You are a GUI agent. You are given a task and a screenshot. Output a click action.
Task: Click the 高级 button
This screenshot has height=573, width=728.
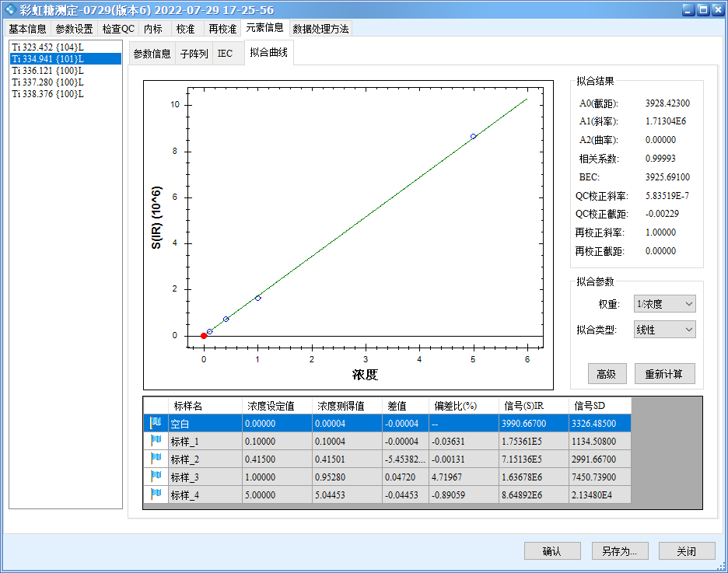pos(607,373)
